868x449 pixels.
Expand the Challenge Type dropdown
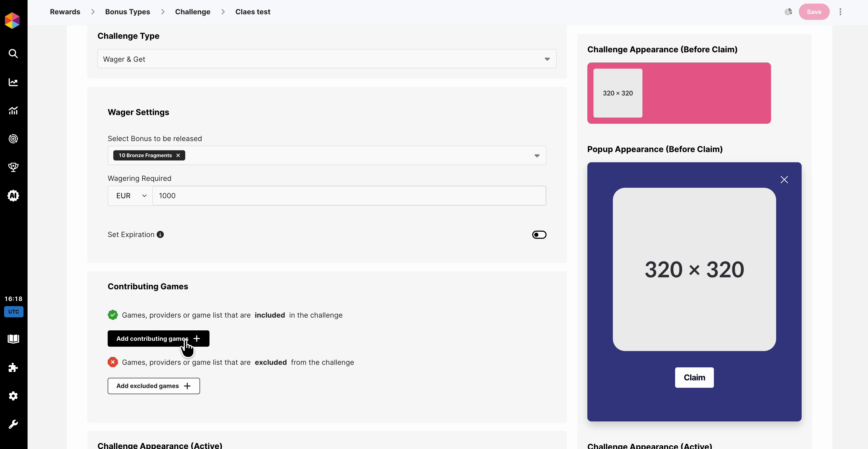pyautogui.click(x=327, y=59)
